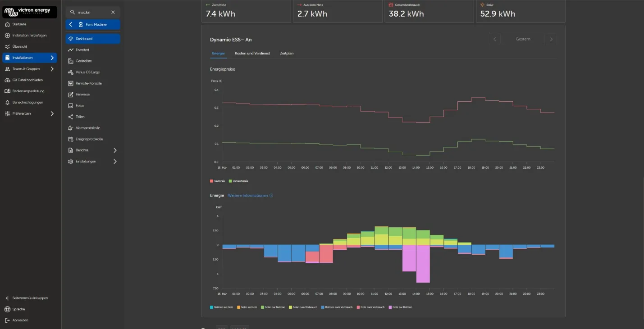Screen dimensions: 644x329
Task: Click the Teilen share icon
Action: (x=71, y=117)
